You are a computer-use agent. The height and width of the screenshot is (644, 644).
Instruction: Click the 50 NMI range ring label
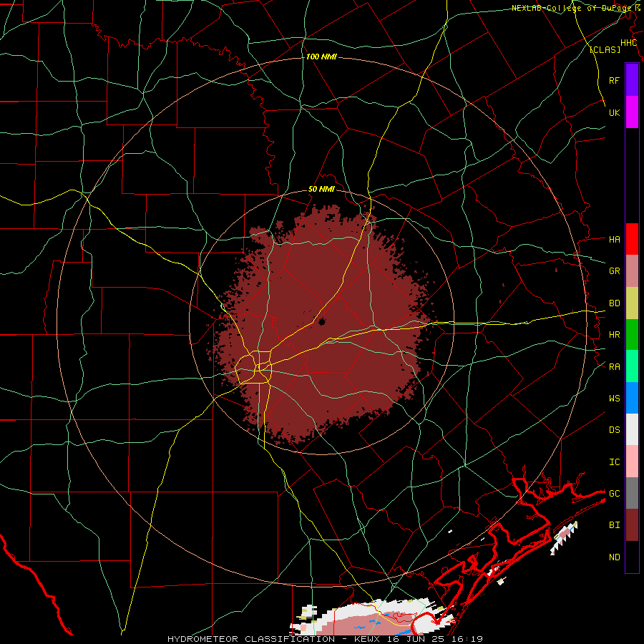click(321, 190)
